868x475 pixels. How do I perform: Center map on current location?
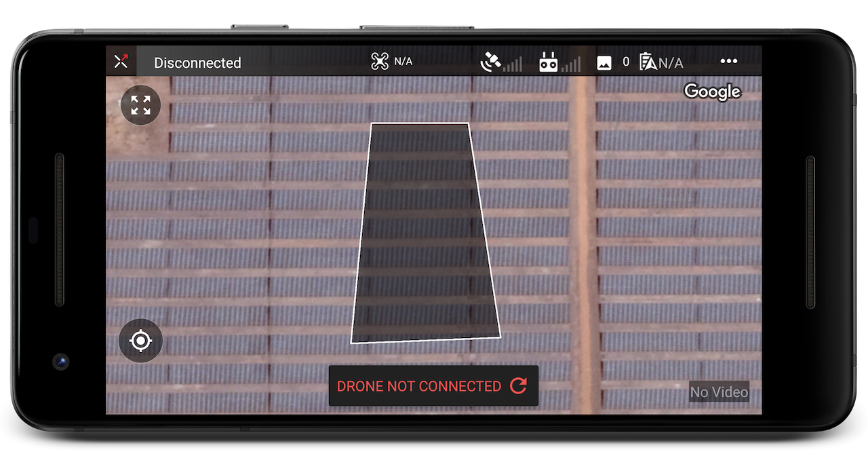click(140, 341)
